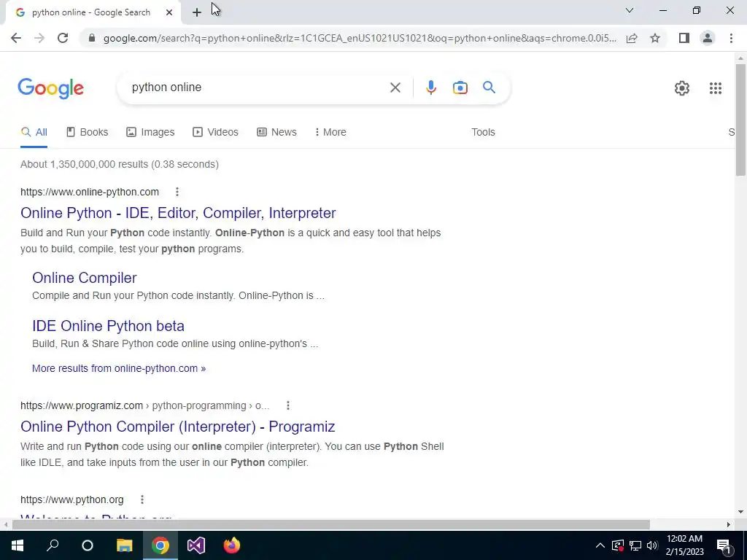This screenshot has width=747, height=560.
Task: Search by image with camera icon
Action: 460,87
